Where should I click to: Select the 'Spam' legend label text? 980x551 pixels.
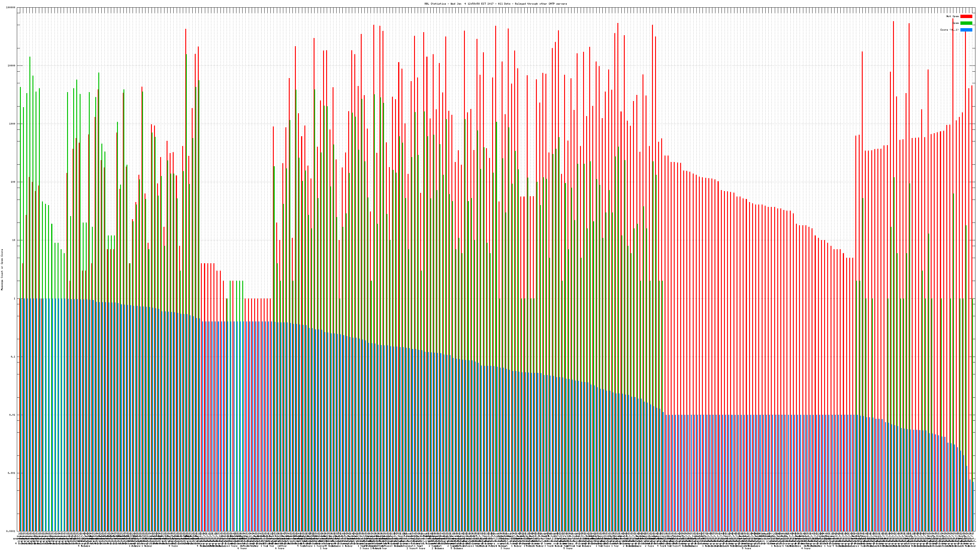tap(956, 23)
